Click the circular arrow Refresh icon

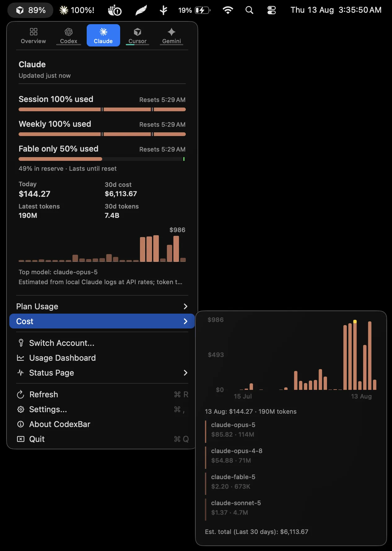(20, 395)
